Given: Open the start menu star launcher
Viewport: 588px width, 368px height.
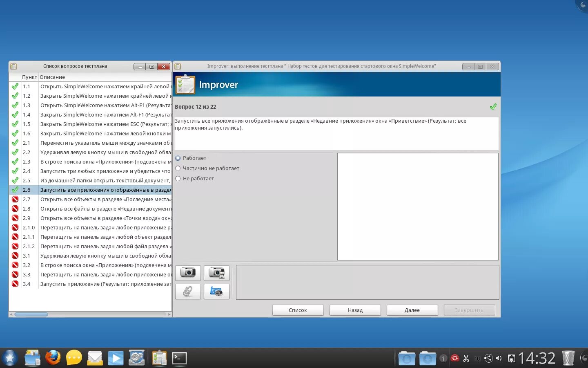Looking at the screenshot, I should tap(10, 358).
